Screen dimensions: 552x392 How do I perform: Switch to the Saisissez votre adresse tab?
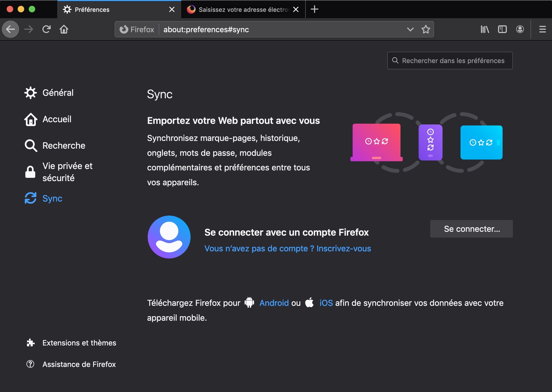240,10
